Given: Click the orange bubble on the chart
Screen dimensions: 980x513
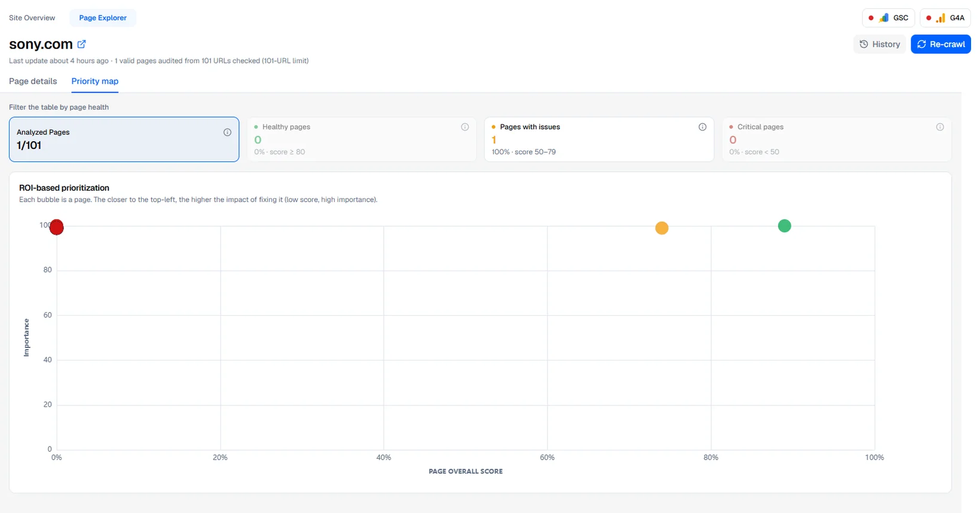Looking at the screenshot, I should point(662,228).
